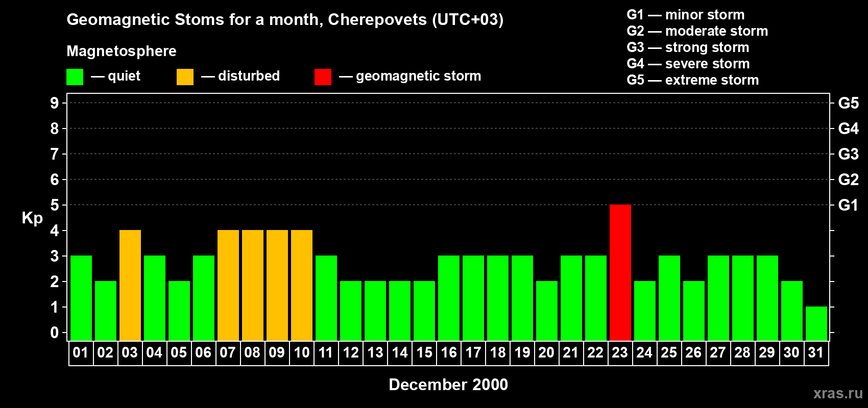Click the green bar for day 16
Viewport: 868px width, 408px height.
coord(448,298)
